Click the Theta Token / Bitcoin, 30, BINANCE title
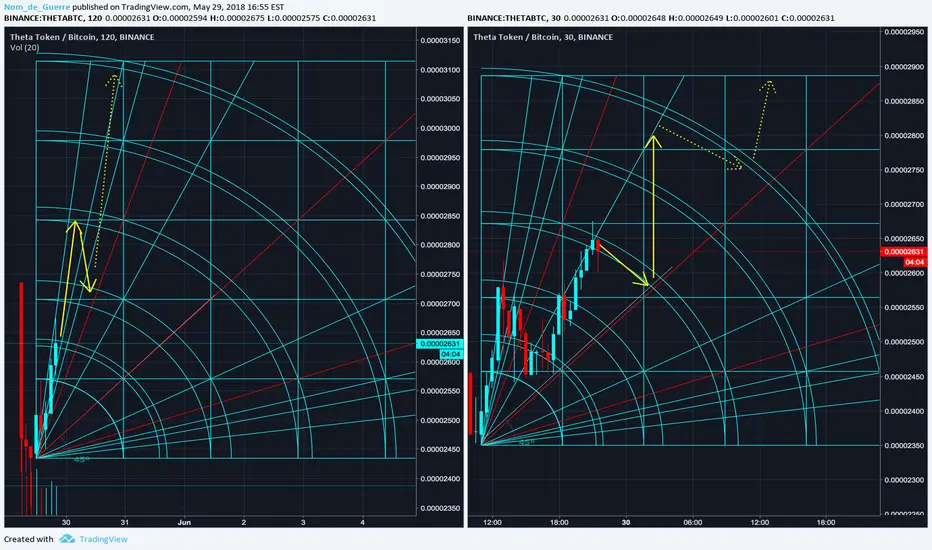The height and width of the screenshot is (550, 932). 543,37
